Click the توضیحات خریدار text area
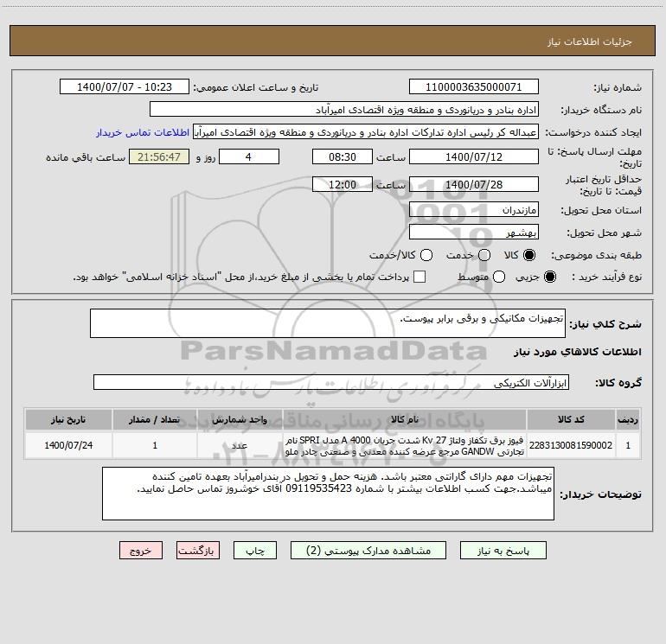 coord(328,494)
